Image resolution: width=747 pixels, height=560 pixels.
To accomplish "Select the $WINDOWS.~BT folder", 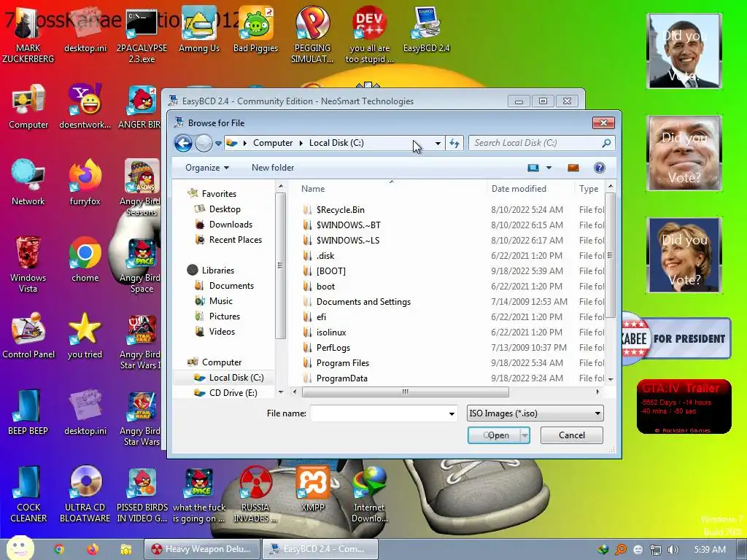I will (348, 225).
